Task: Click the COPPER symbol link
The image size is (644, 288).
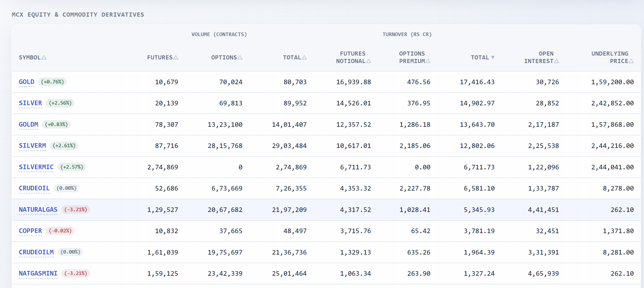Action: tap(30, 231)
